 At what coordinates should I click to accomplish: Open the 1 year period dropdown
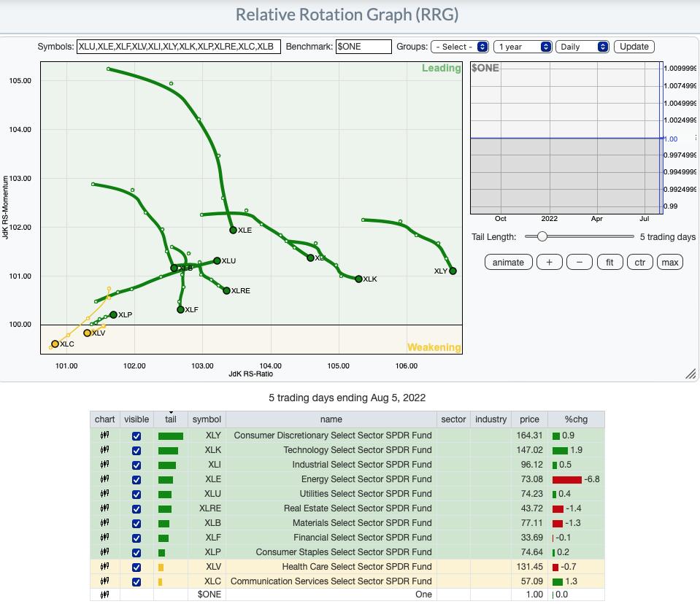point(523,47)
